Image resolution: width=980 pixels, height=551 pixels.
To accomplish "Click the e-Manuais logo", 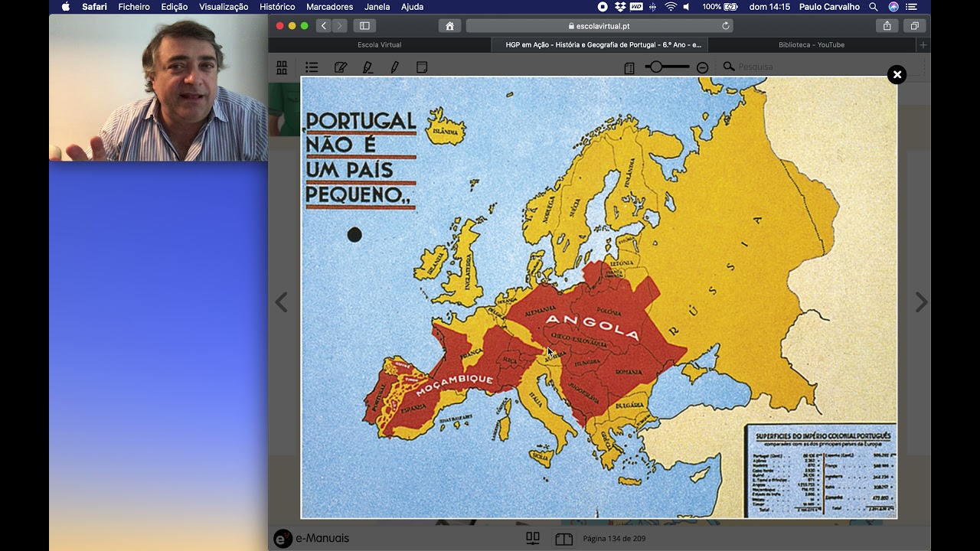I will [312, 539].
